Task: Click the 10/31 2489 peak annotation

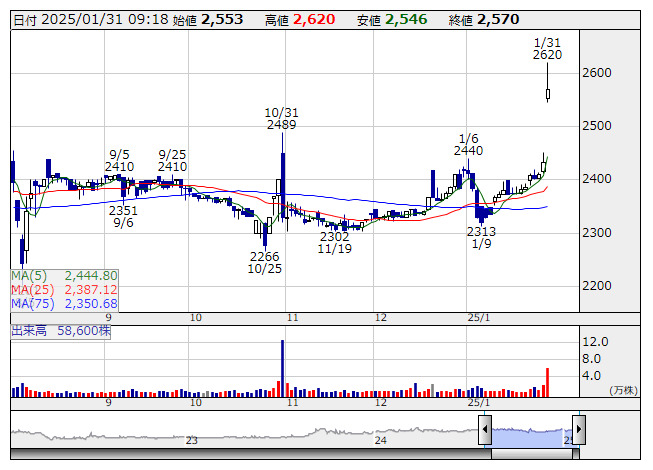Action: [282, 118]
